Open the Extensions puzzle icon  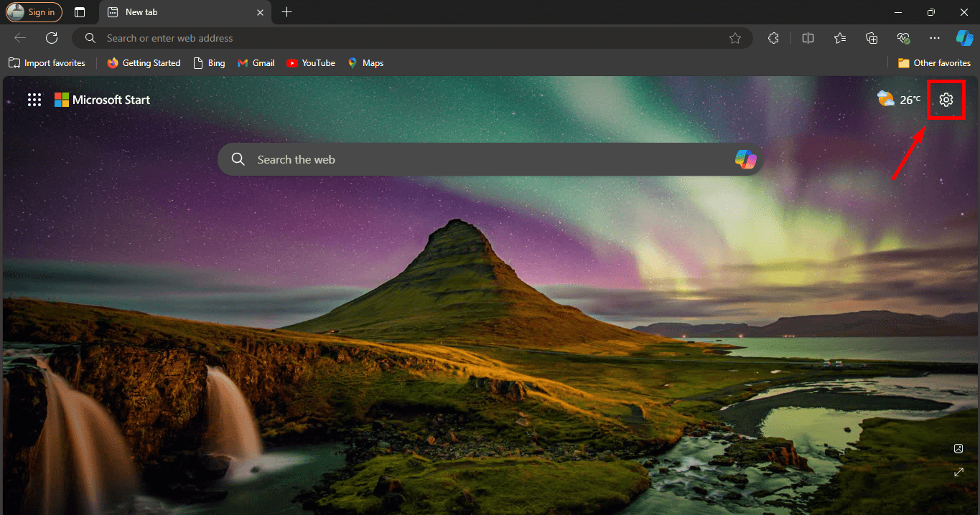(x=773, y=38)
